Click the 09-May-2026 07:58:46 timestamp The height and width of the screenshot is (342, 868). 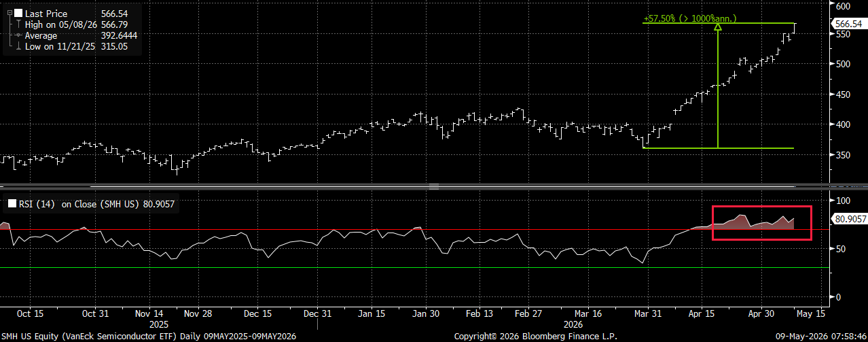click(821, 336)
